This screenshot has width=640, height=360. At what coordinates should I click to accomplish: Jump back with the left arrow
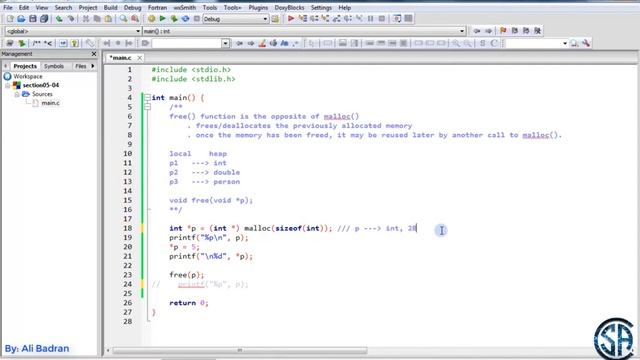477,31
